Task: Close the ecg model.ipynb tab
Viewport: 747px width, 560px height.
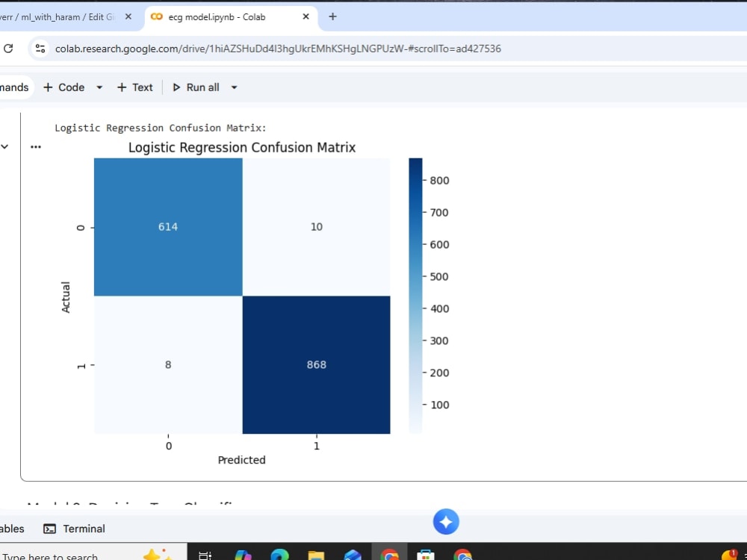Action: pos(306,16)
